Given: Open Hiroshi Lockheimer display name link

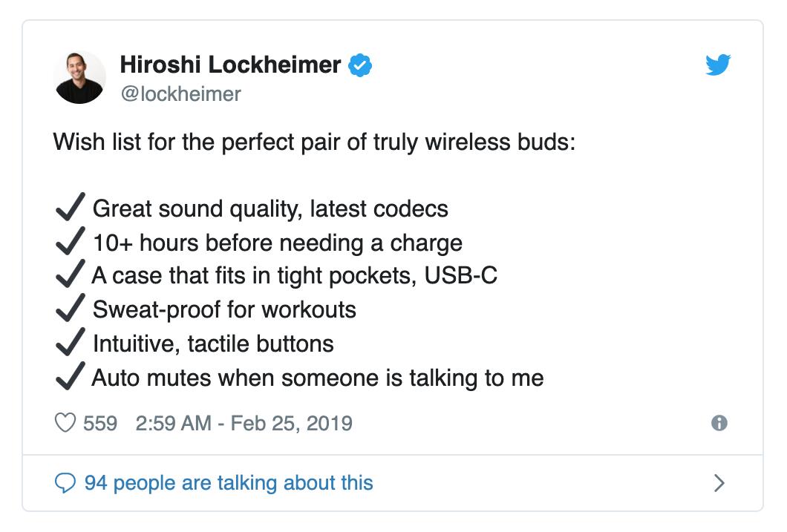Looking at the screenshot, I should click(230, 65).
